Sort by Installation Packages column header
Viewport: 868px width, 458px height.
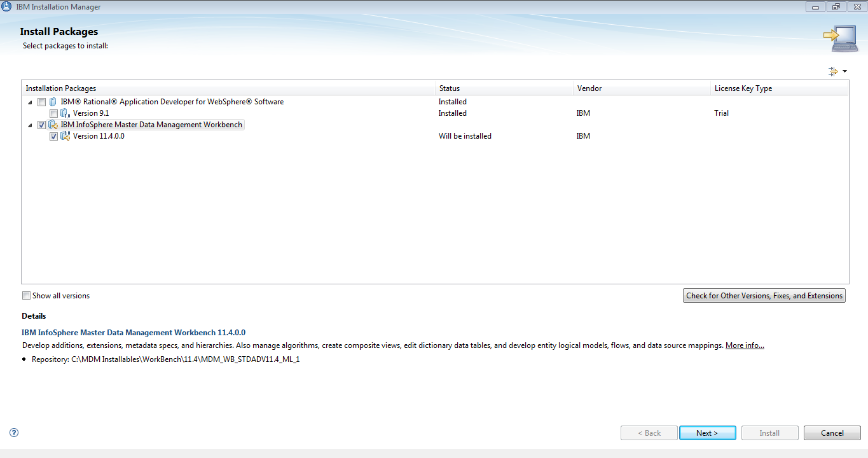228,88
